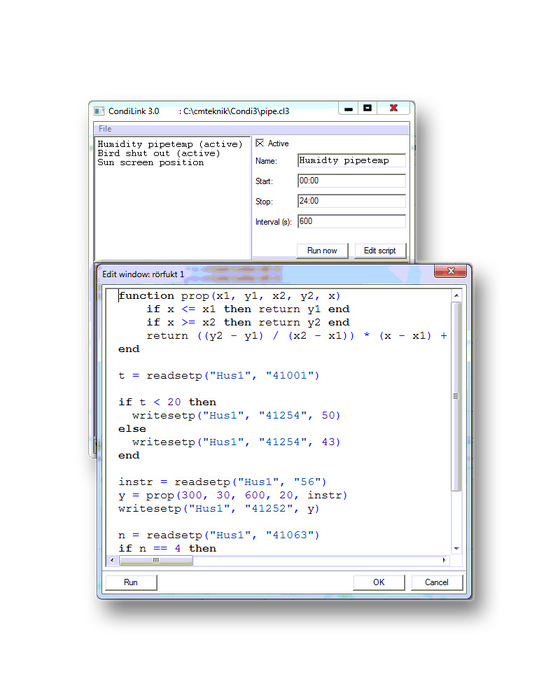Viewport: 560px width, 700px height.
Task: Click the vertical scrollbar down arrow in editor
Action: coord(456,548)
